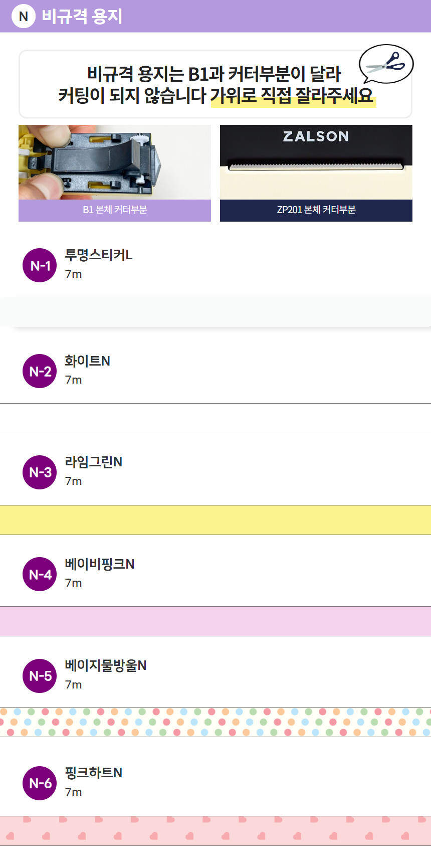The width and height of the screenshot is (431, 868).
Task: Click the 비규격 용지 header title
Action: [x=82, y=17]
